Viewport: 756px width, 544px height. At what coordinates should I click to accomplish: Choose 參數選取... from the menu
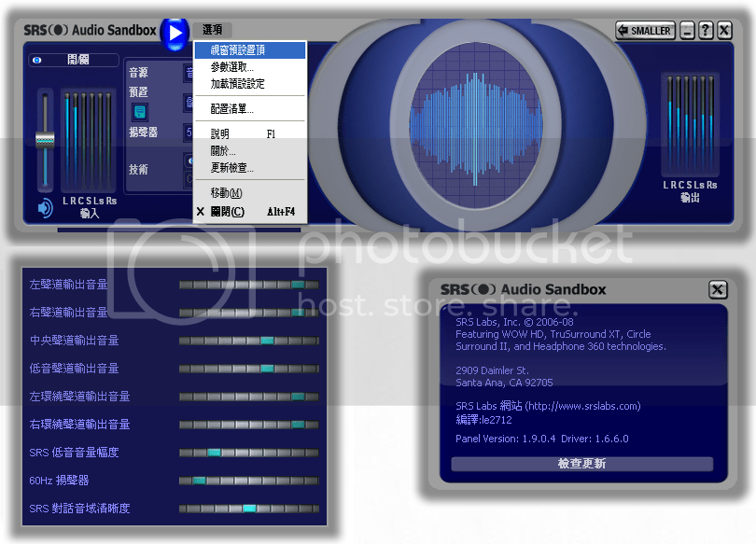(250, 67)
